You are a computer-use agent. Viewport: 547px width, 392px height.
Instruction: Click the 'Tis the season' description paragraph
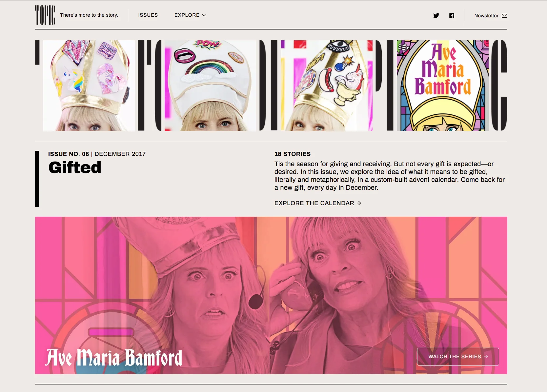390,176
